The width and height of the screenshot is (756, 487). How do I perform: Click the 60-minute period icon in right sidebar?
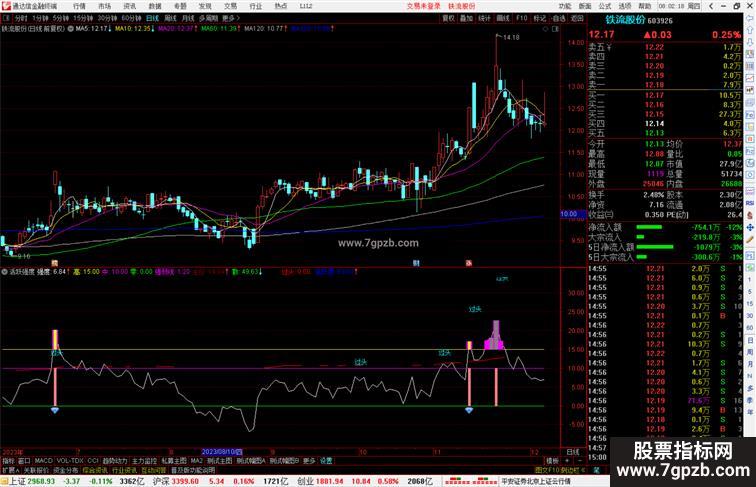(x=750, y=327)
